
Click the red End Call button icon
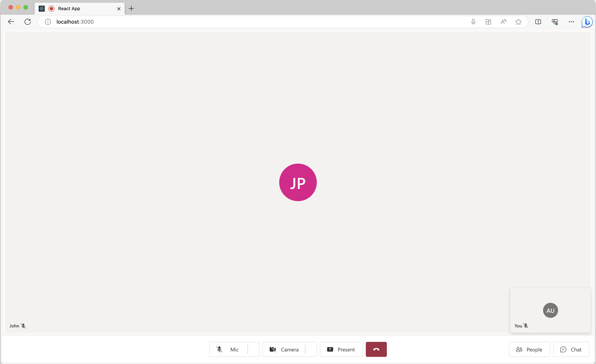[376, 350]
